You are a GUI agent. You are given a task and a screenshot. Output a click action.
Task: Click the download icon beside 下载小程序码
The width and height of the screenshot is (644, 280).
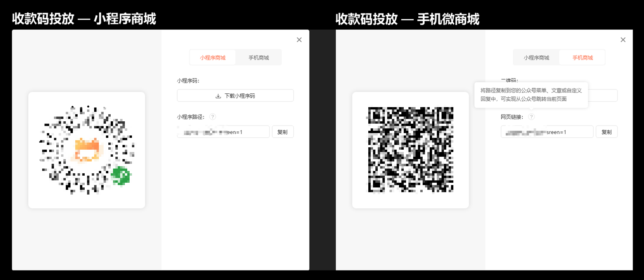[x=218, y=96]
